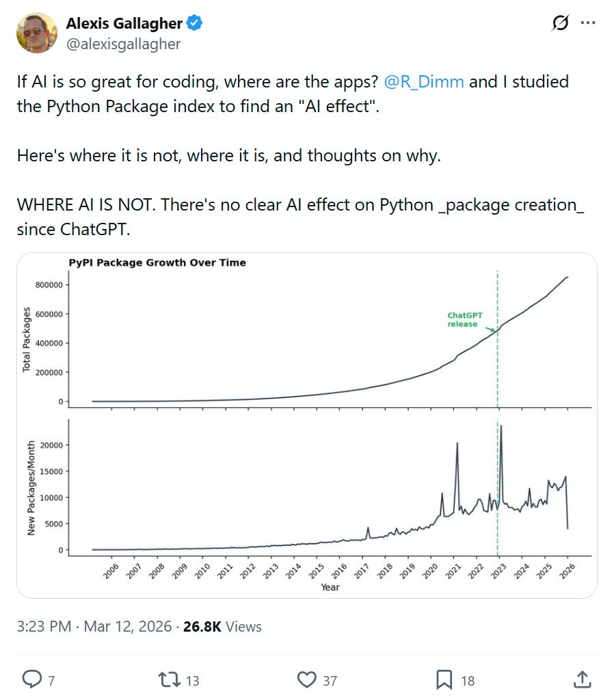Toggle the like heart icon
Screen dimensions: 614x700
point(308,679)
